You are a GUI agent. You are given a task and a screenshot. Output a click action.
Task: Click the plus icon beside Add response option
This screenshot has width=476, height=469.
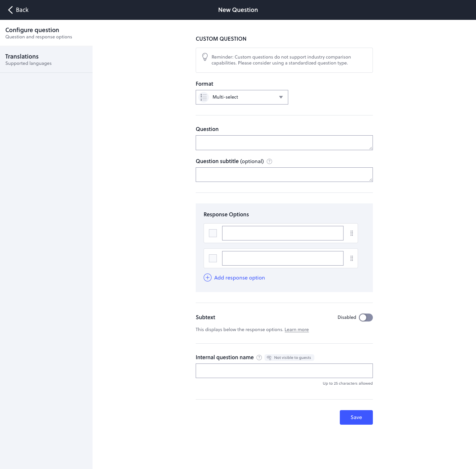point(207,277)
